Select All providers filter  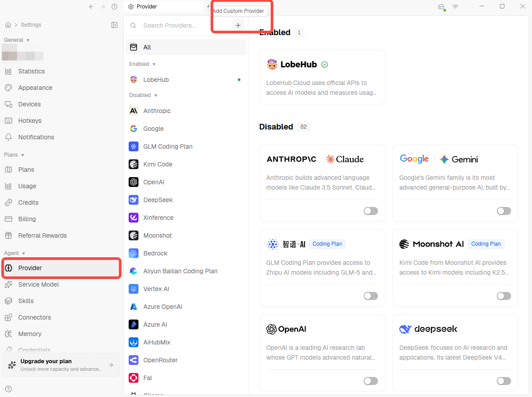tap(186, 47)
